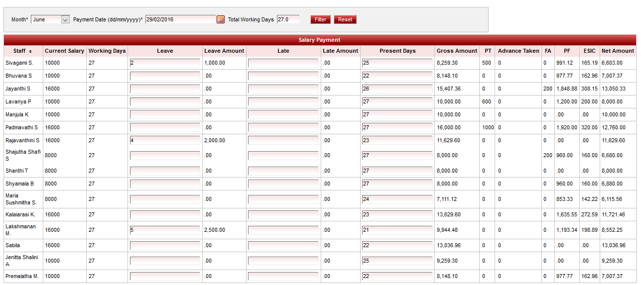This screenshot has height=285, width=644.
Task: Click Present Days field for Maria Sushmitha S.
Action: point(397,199)
